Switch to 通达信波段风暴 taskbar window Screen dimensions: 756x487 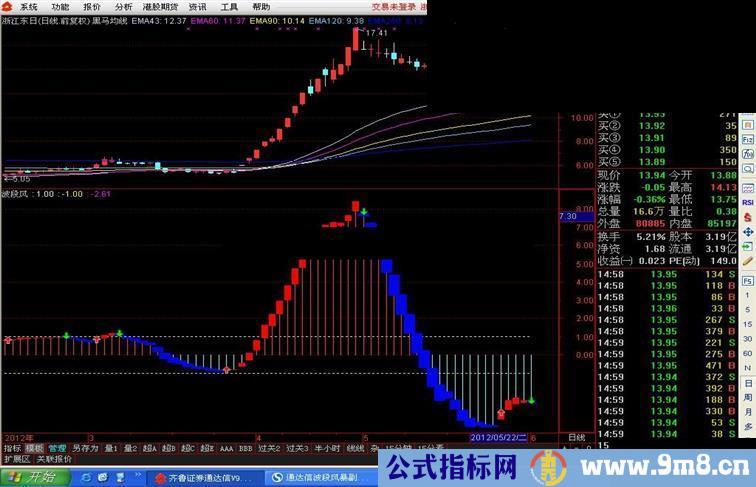(x=321, y=478)
